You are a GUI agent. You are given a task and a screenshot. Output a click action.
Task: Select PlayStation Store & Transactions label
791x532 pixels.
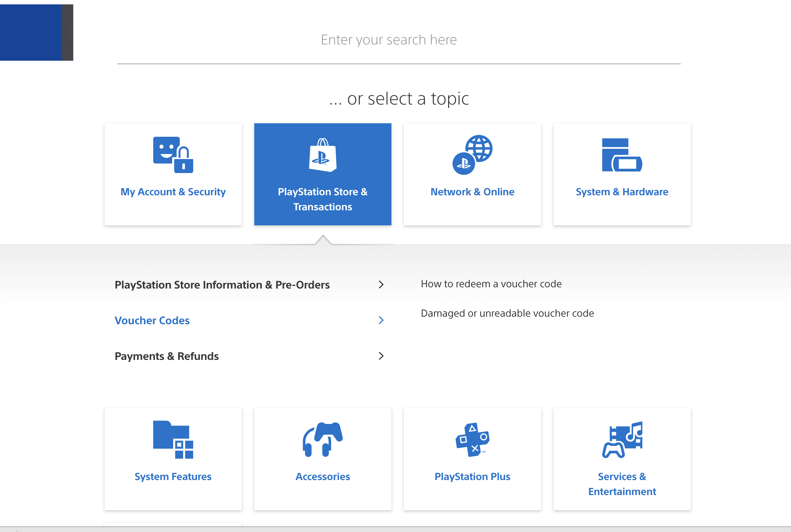[x=323, y=199]
